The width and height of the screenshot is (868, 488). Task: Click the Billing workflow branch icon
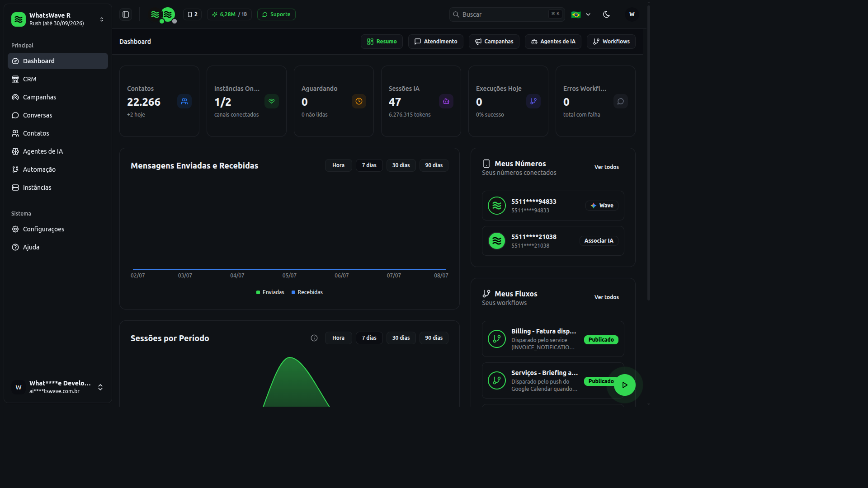[x=497, y=339]
